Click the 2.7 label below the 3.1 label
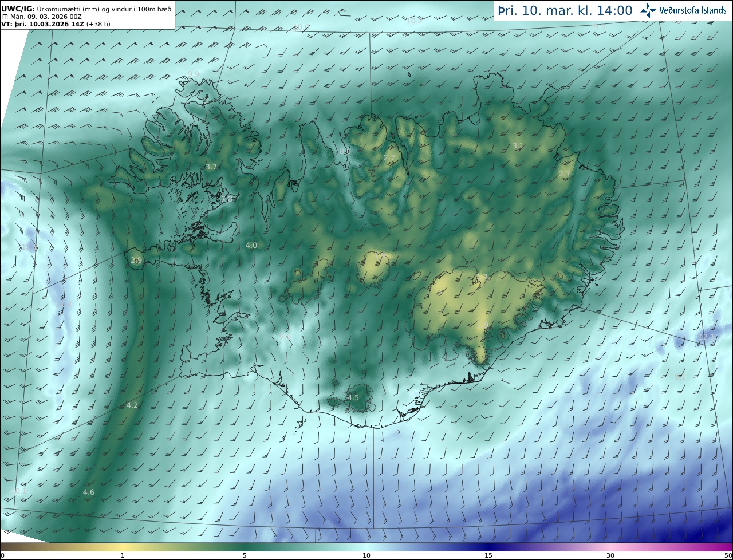Image resolution: width=733 pixels, height=560 pixels. [565, 174]
